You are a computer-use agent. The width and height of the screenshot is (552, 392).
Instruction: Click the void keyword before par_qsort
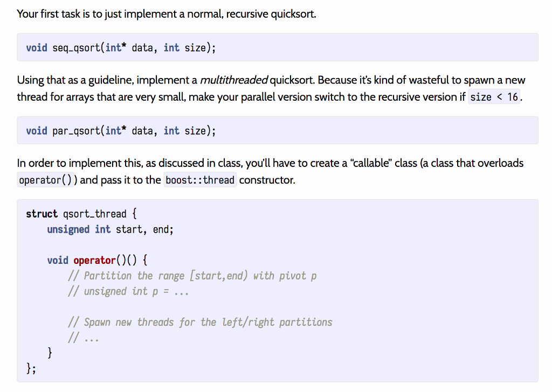tap(37, 131)
